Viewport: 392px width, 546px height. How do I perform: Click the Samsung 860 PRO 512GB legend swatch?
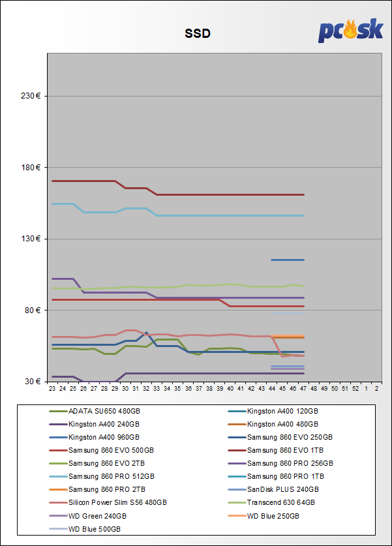(x=57, y=476)
